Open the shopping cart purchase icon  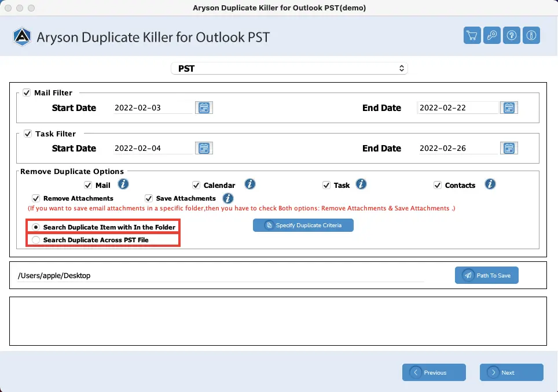pyautogui.click(x=472, y=35)
